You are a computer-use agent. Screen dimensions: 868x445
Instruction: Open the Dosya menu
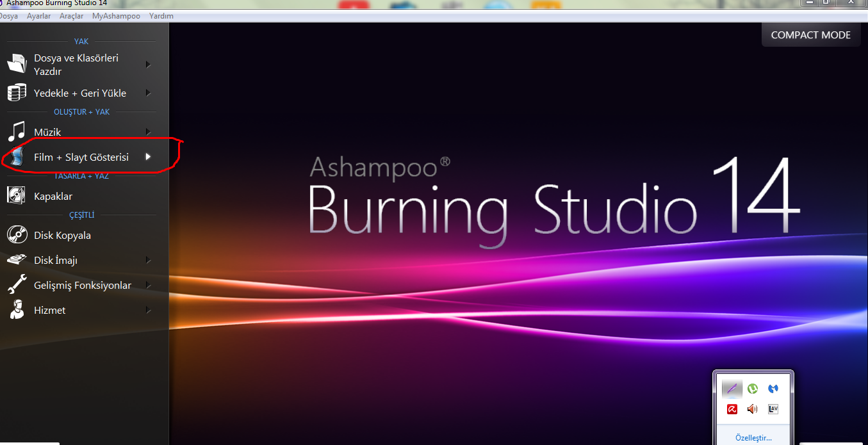coord(8,16)
